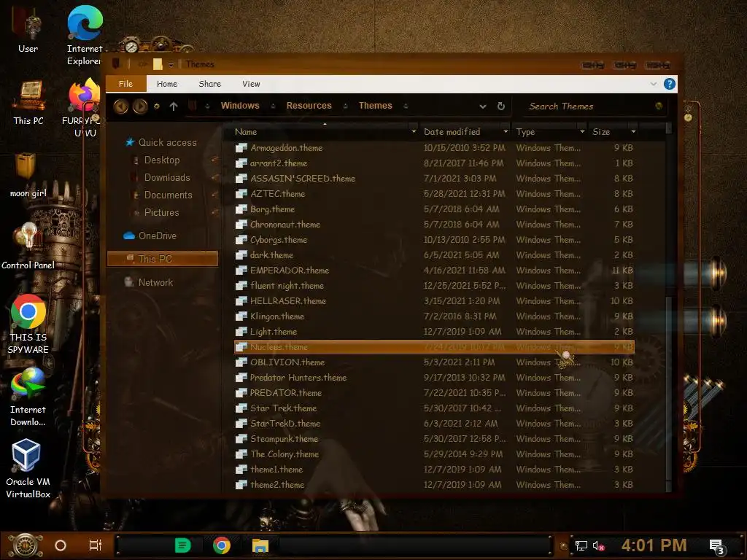Open Internet Download Manager desktop icon

[28, 397]
